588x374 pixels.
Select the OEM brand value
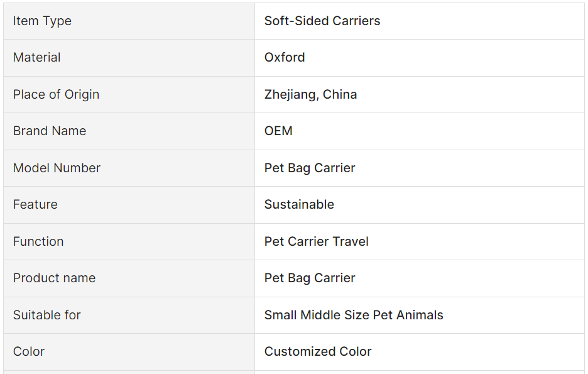(x=278, y=131)
